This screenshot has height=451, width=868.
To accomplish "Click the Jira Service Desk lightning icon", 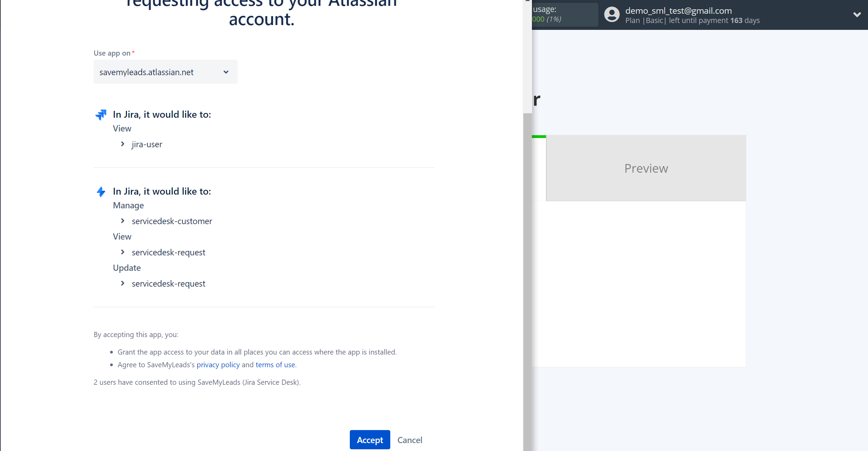I will pos(101,192).
